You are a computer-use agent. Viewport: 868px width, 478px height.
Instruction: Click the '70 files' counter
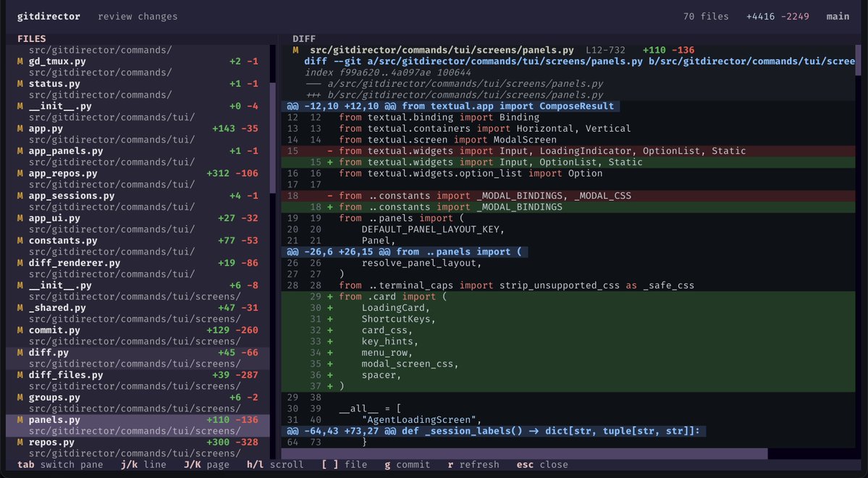(706, 17)
